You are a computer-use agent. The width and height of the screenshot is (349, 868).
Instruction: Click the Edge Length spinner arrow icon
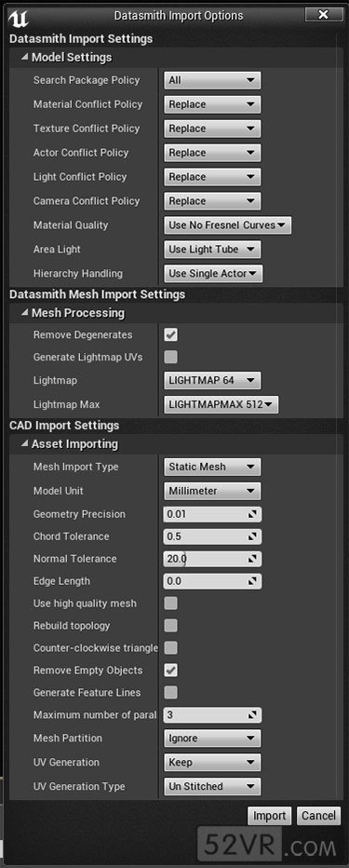click(253, 581)
